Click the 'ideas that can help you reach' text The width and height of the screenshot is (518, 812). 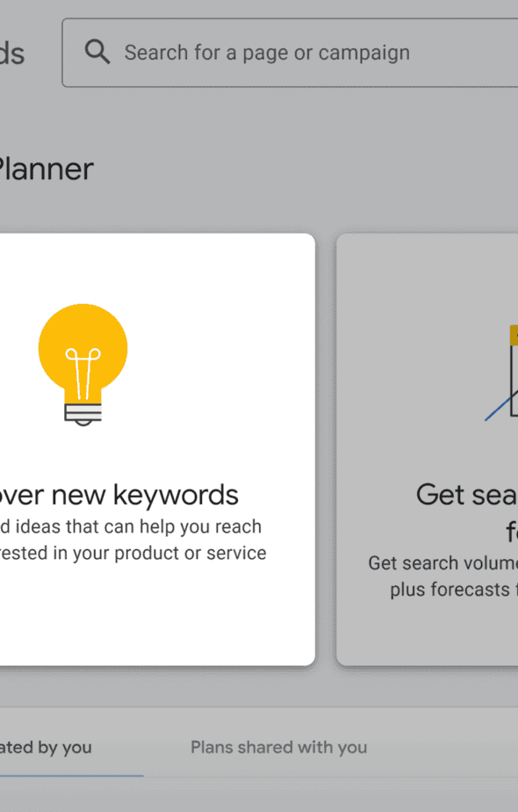point(138,526)
